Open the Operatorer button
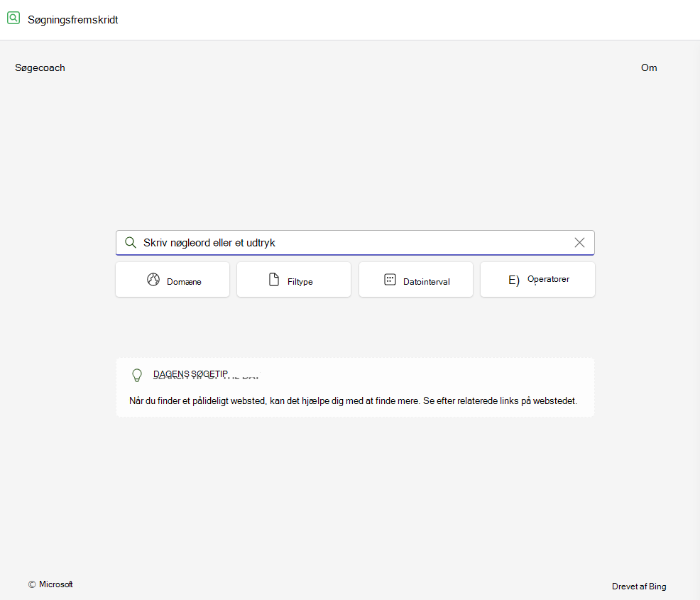The width and height of the screenshot is (700, 600). 537,280
